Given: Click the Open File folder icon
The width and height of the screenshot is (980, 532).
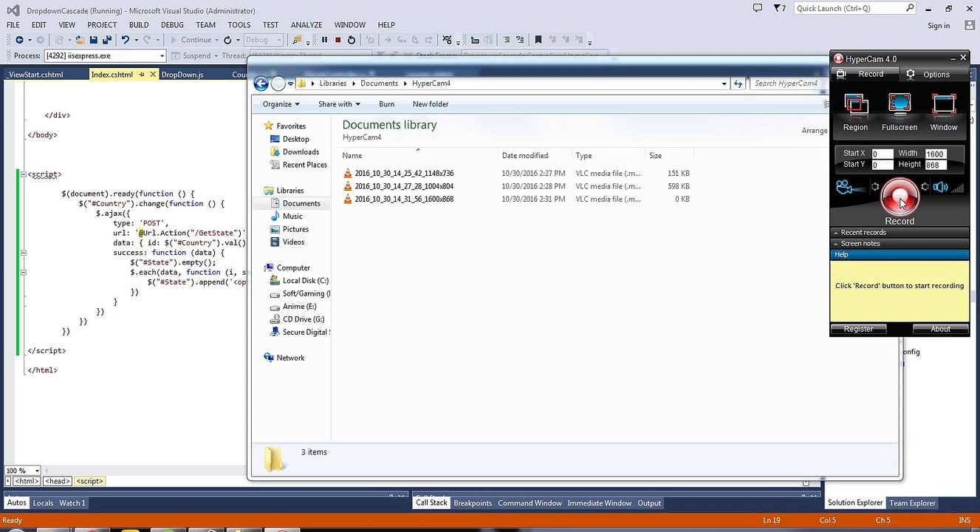Looking at the screenshot, I should click(80, 40).
